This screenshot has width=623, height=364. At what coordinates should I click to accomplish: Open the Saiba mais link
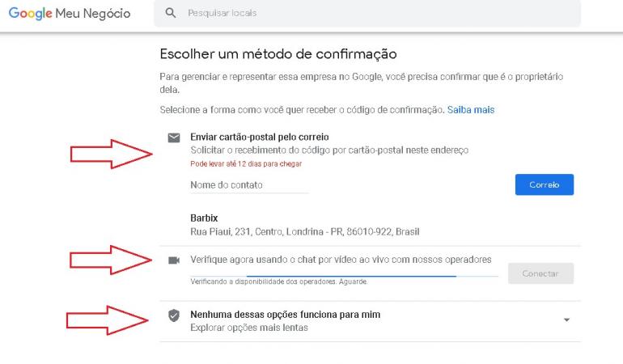[471, 109]
